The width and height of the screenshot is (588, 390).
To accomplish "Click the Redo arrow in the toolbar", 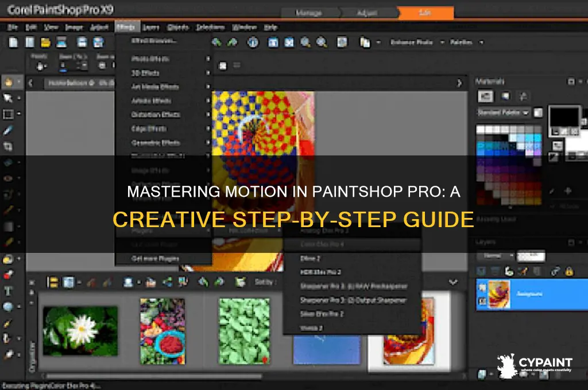I will [233, 42].
